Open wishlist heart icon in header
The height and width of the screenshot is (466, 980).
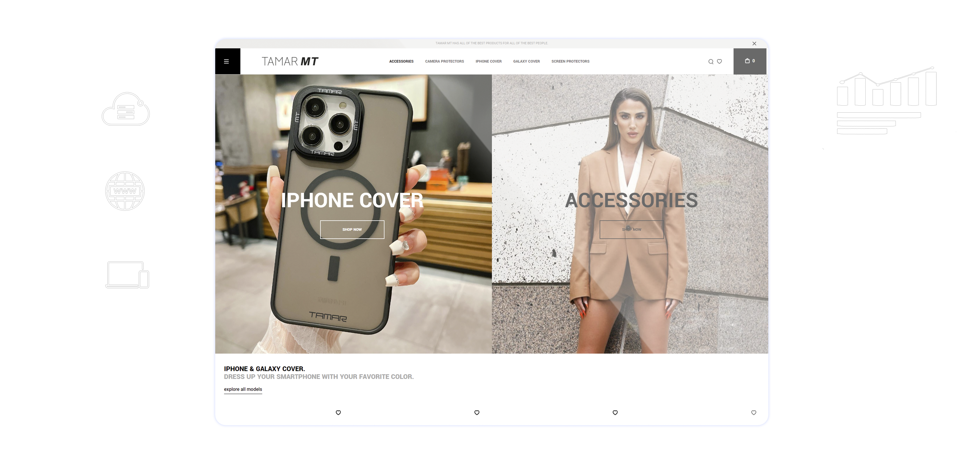(719, 61)
